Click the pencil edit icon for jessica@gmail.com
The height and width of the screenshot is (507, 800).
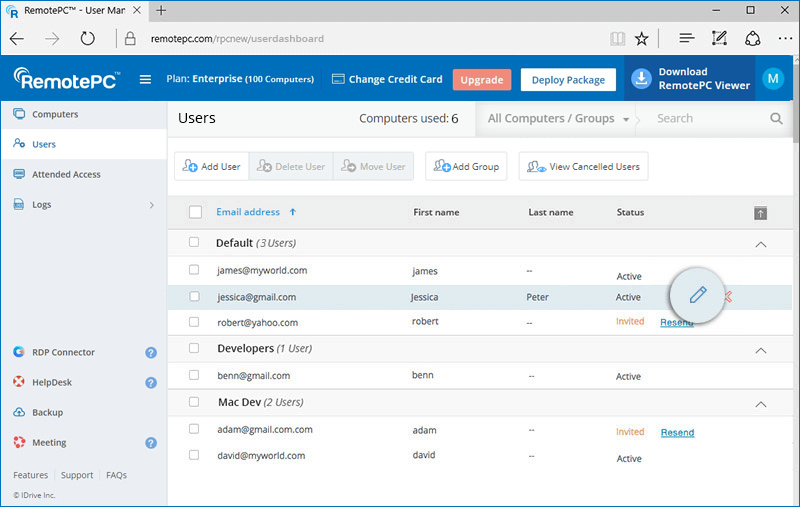698,295
